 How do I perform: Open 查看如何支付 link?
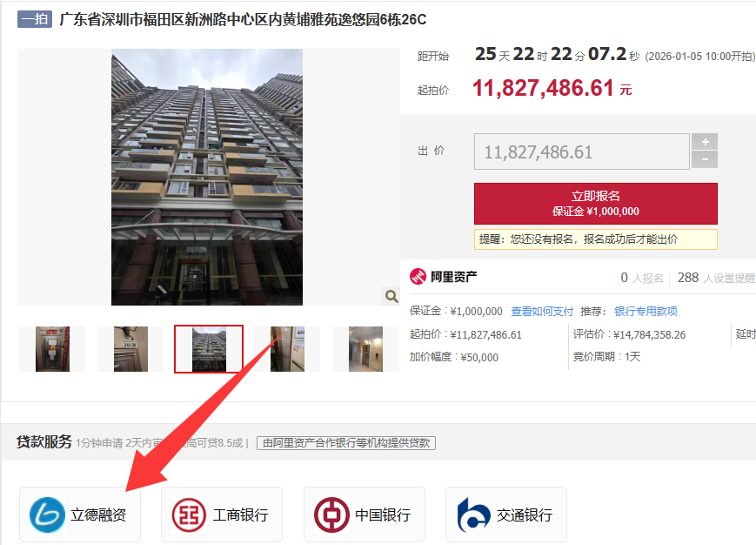(x=542, y=312)
